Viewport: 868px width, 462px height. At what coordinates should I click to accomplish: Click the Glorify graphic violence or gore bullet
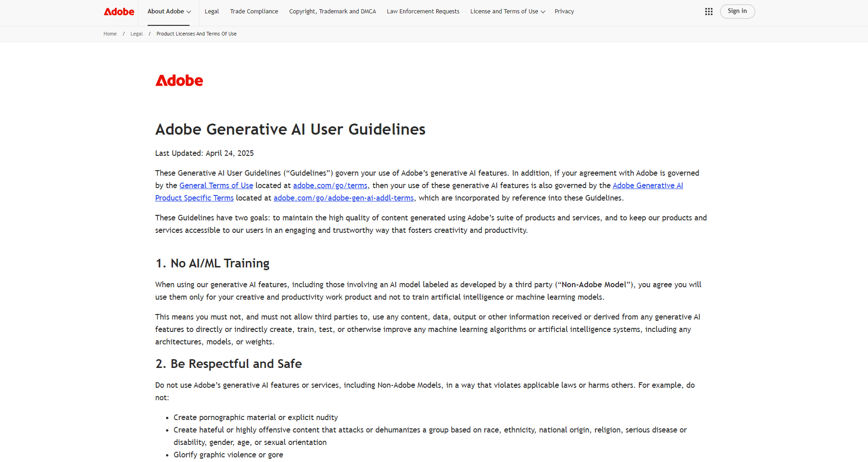coord(228,455)
